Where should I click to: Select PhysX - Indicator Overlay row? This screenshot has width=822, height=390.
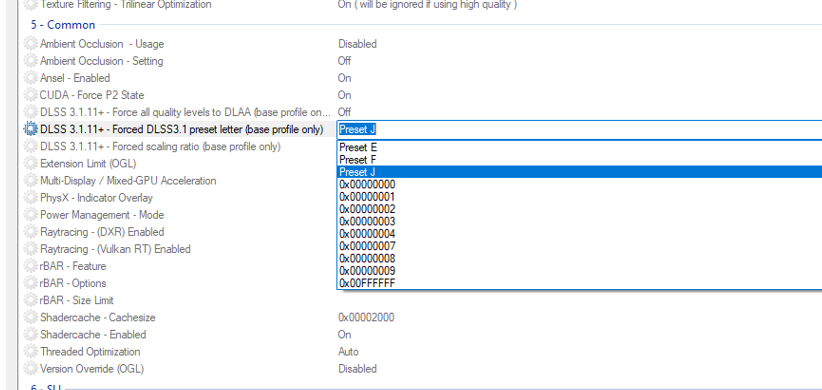[x=96, y=198]
